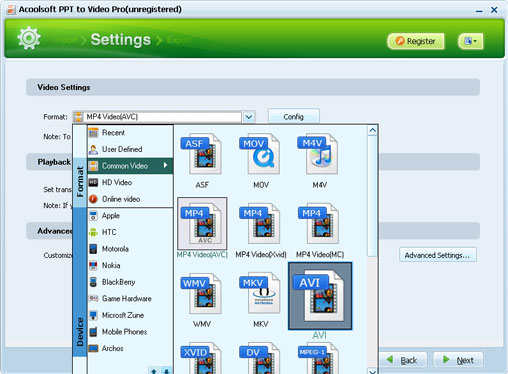The image size is (508, 374).
Task: Expand the Common Video submenu arrow
Action: [165, 165]
